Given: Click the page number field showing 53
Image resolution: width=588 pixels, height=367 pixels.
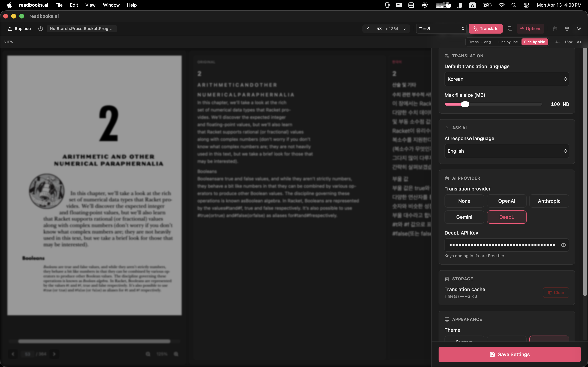Looking at the screenshot, I should pyautogui.click(x=379, y=28).
